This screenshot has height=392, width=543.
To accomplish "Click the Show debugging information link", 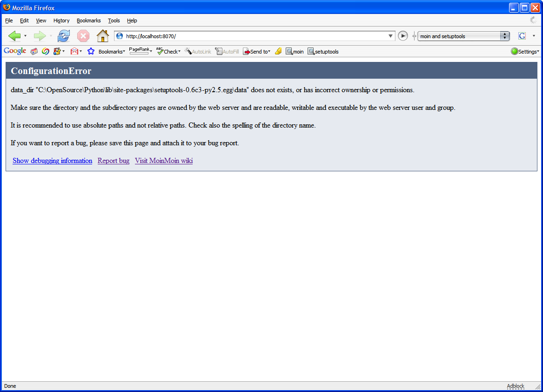I will point(52,161).
